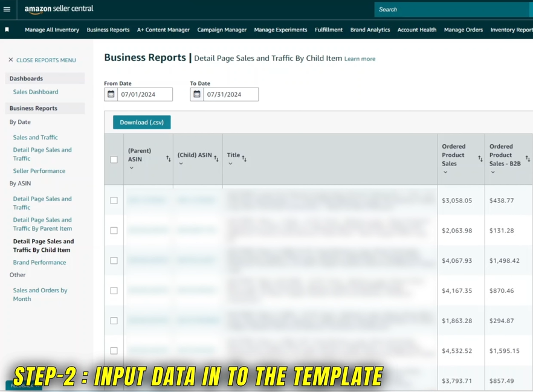
Task: Check the row with $4,067.93 sales
Action: 114,260
